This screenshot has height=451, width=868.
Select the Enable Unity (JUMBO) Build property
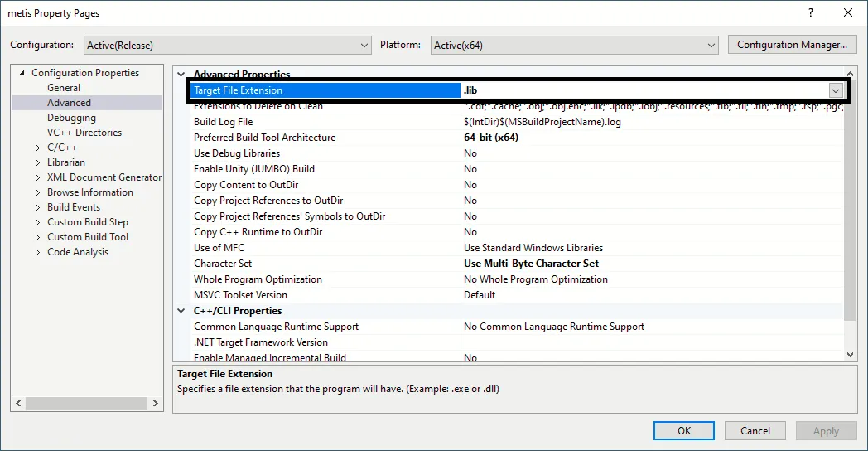point(254,169)
